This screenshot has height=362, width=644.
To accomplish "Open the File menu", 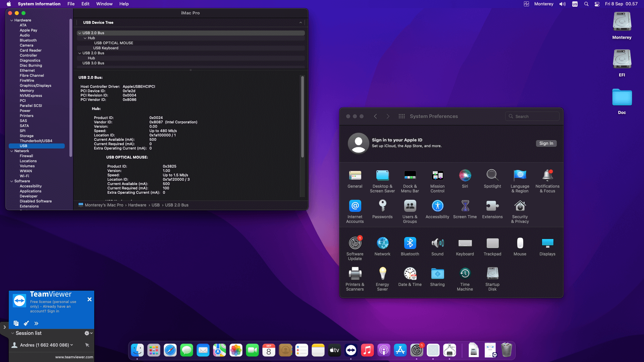I will (x=71, y=4).
